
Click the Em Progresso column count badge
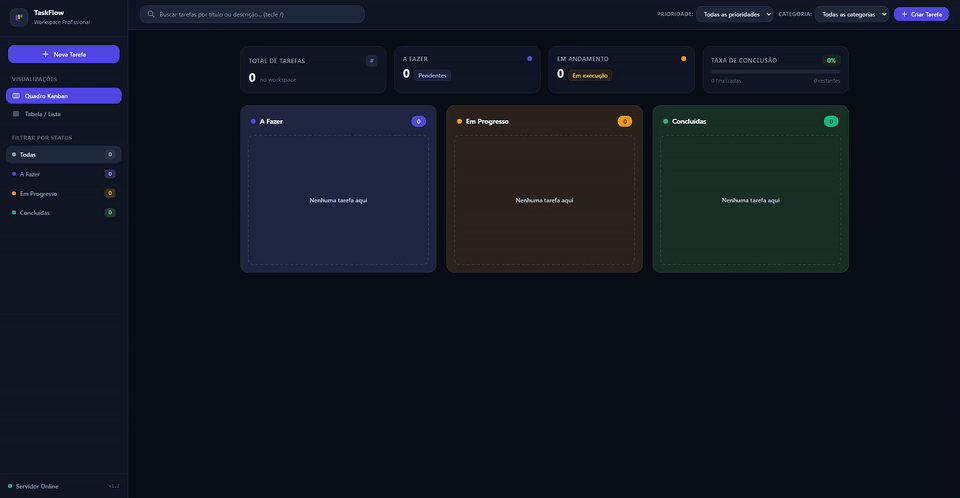[x=624, y=121]
